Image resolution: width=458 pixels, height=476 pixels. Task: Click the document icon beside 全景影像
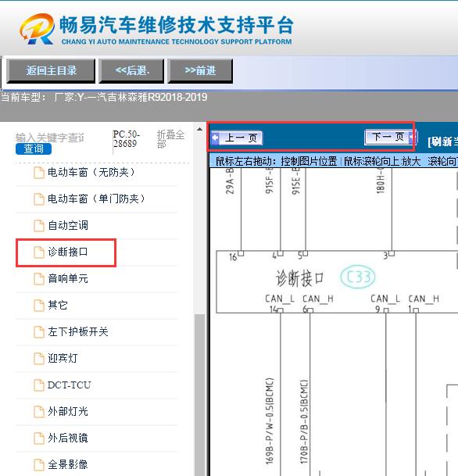(x=39, y=464)
